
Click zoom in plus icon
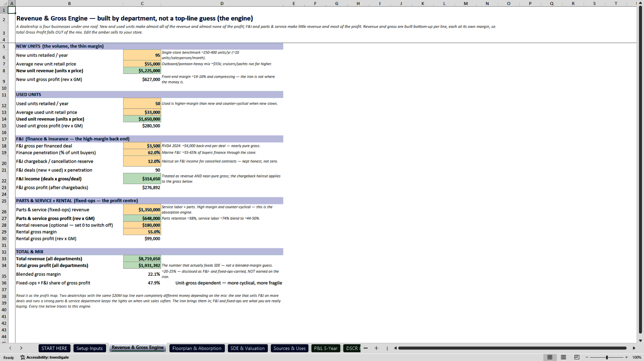pos(626,357)
